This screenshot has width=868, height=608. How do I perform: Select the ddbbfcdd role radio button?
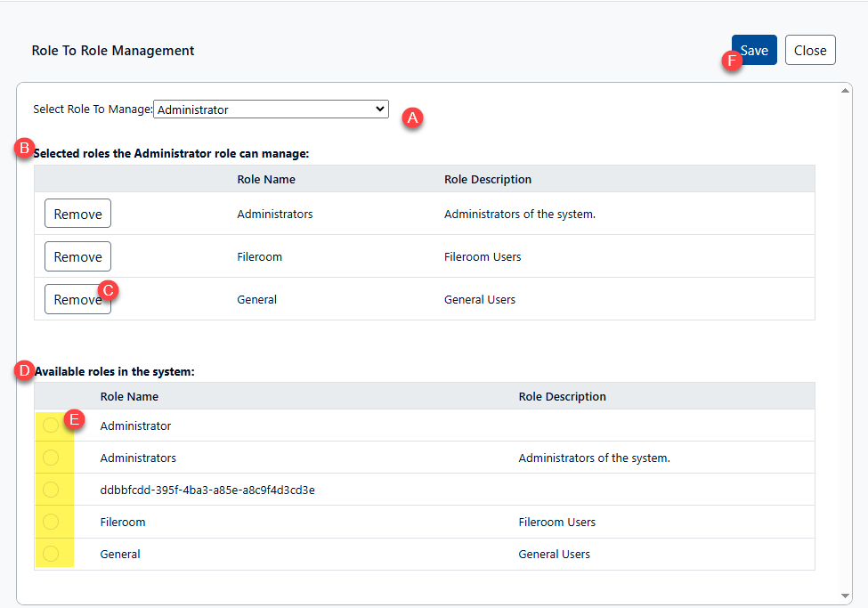point(51,490)
